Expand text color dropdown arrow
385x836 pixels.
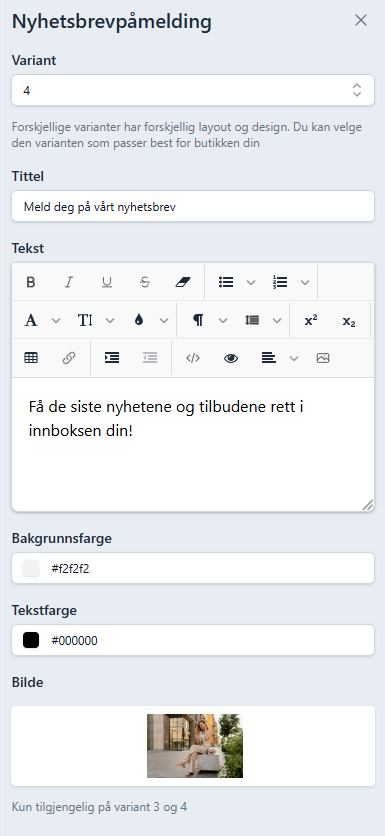[164, 320]
